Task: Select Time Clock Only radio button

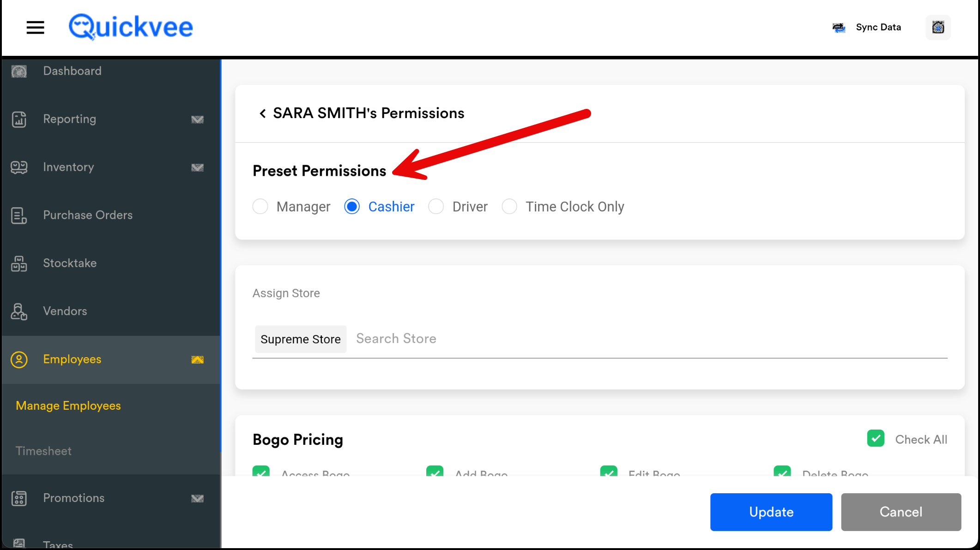Action: coord(509,207)
